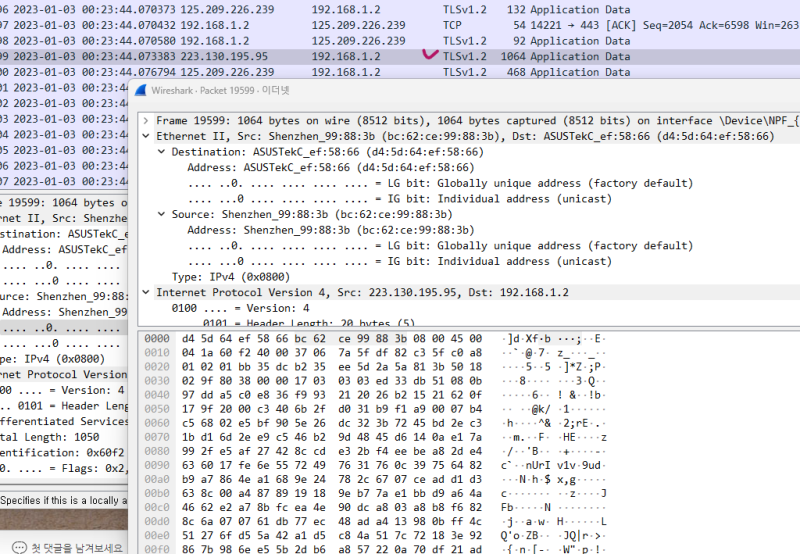The height and width of the screenshot is (554, 800).
Task: Click hex offset 0050 row bytes
Action: tap(332, 409)
